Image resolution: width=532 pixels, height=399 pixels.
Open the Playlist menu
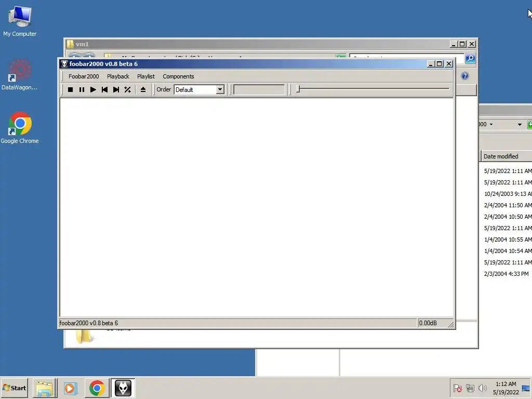146,76
